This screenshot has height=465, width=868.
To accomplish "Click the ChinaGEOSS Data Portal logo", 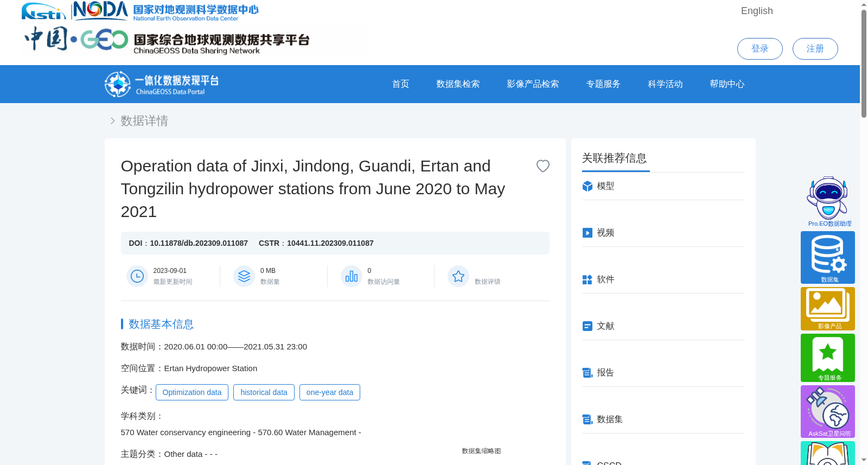I will click(x=162, y=84).
